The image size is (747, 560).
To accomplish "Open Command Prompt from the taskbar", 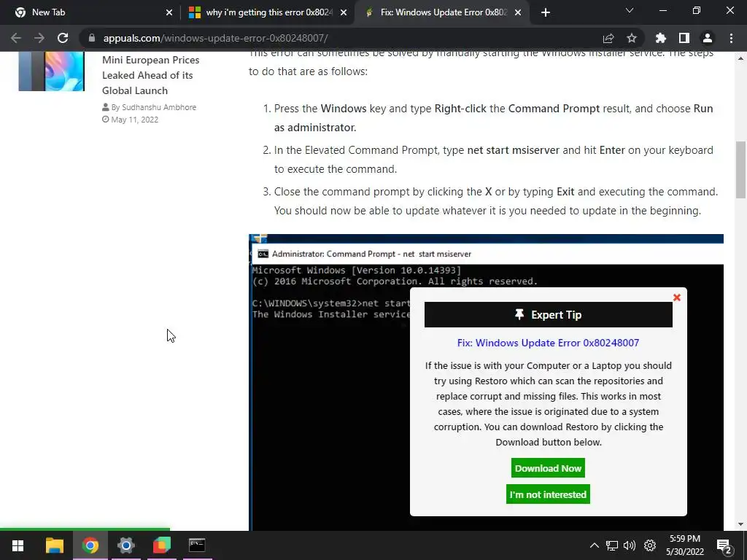I will point(197,545).
